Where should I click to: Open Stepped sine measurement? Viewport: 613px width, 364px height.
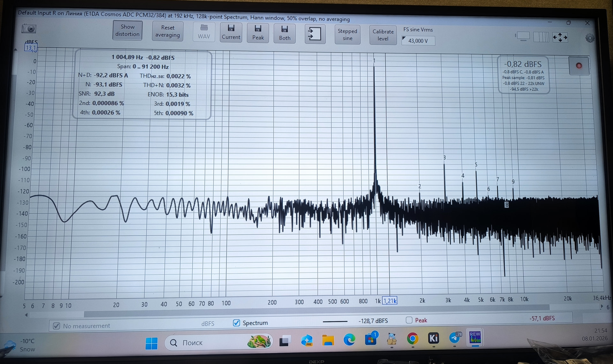[347, 34]
